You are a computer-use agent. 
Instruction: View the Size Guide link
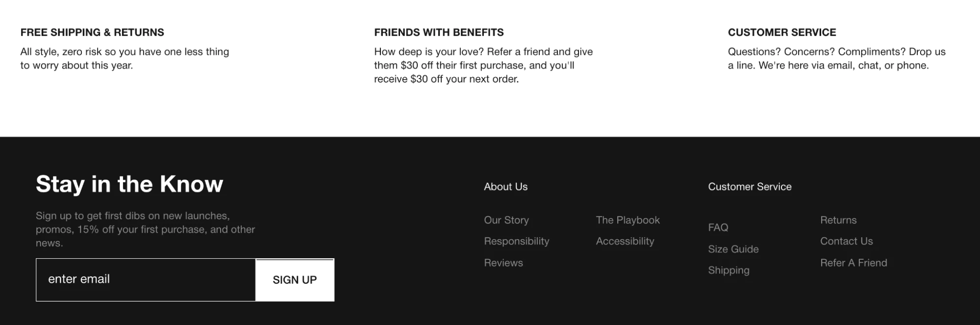click(733, 249)
